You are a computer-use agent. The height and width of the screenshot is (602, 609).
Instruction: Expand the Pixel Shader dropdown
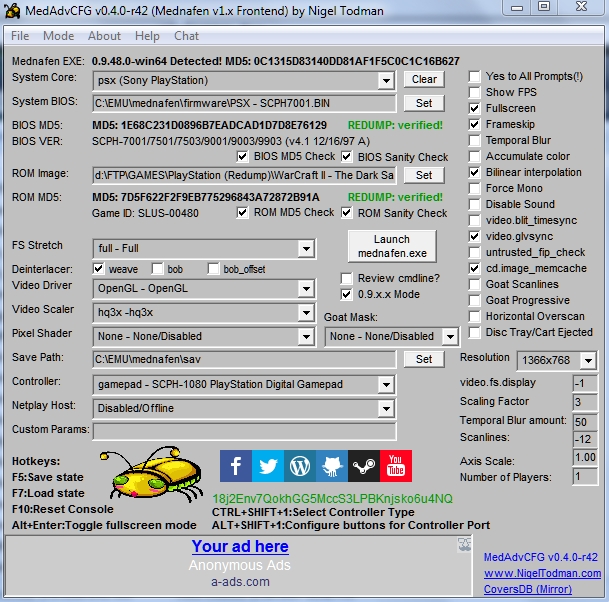306,337
